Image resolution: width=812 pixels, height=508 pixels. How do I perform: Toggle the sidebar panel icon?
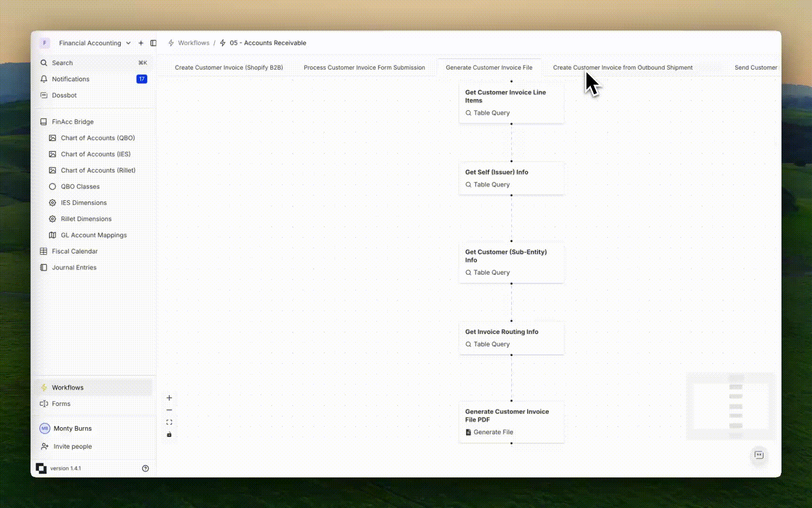(153, 43)
